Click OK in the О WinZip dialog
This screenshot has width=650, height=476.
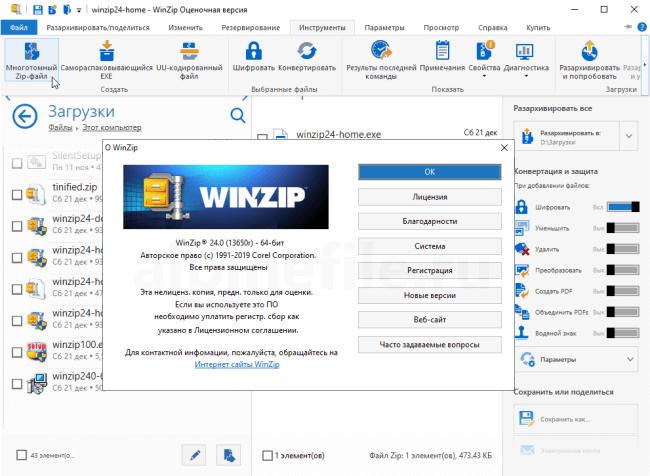point(429,172)
